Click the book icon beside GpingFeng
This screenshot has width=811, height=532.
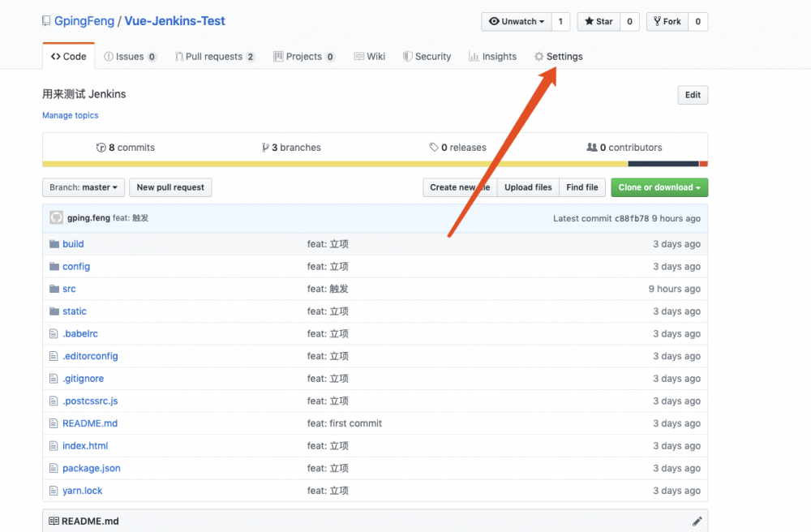[46, 20]
